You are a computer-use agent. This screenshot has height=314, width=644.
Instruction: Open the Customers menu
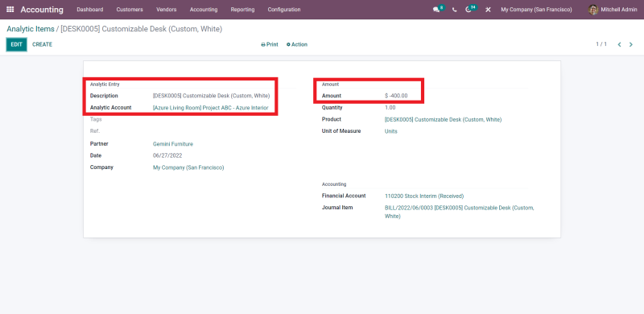[x=130, y=10]
